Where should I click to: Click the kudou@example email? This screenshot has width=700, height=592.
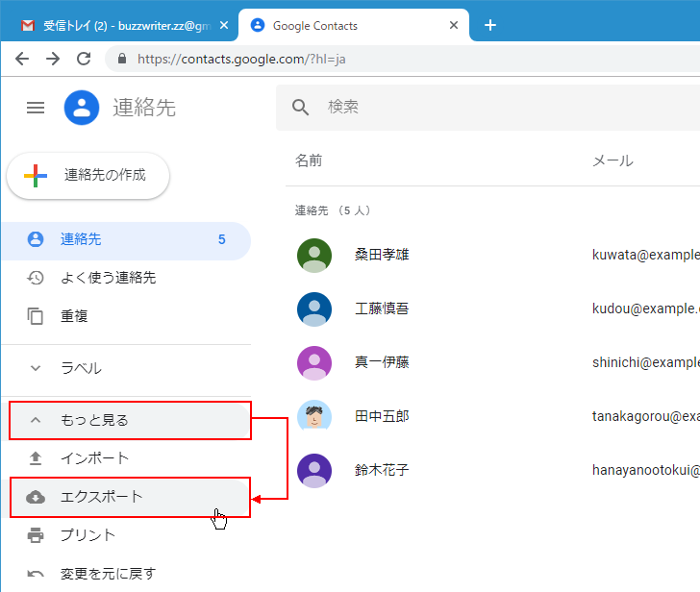[x=646, y=308]
